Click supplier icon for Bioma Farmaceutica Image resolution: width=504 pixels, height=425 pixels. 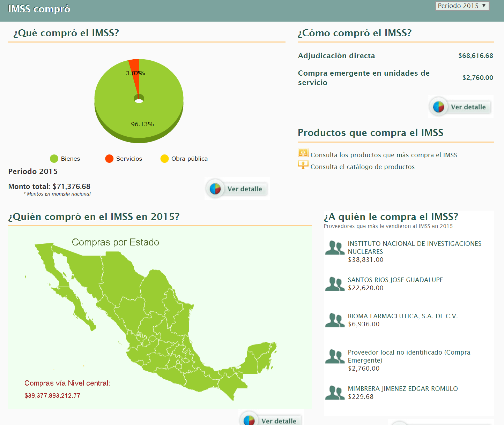(x=335, y=320)
